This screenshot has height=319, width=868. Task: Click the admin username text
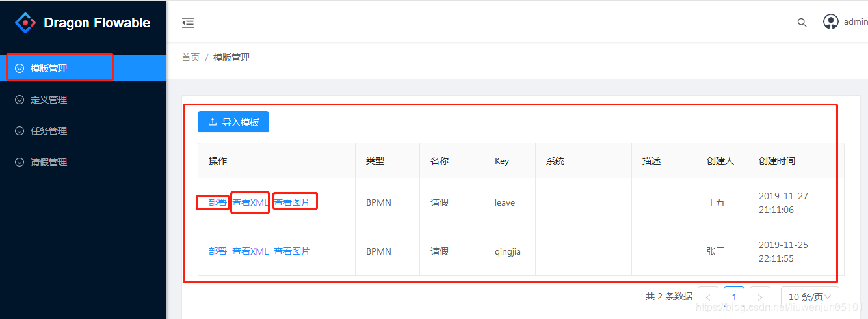[856, 22]
